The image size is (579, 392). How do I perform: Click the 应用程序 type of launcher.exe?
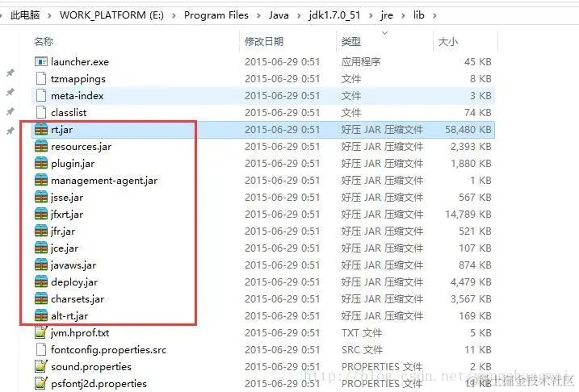point(361,61)
